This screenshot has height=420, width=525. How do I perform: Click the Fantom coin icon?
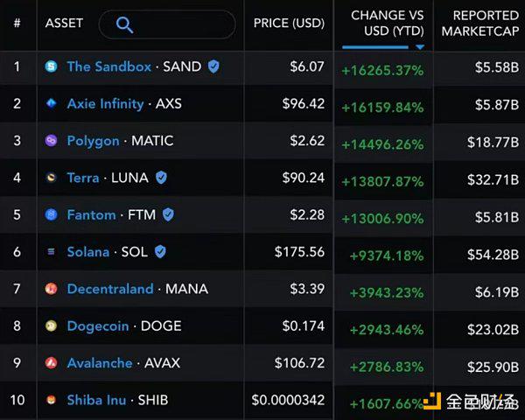pyautogui.click(x=51, y=214)
